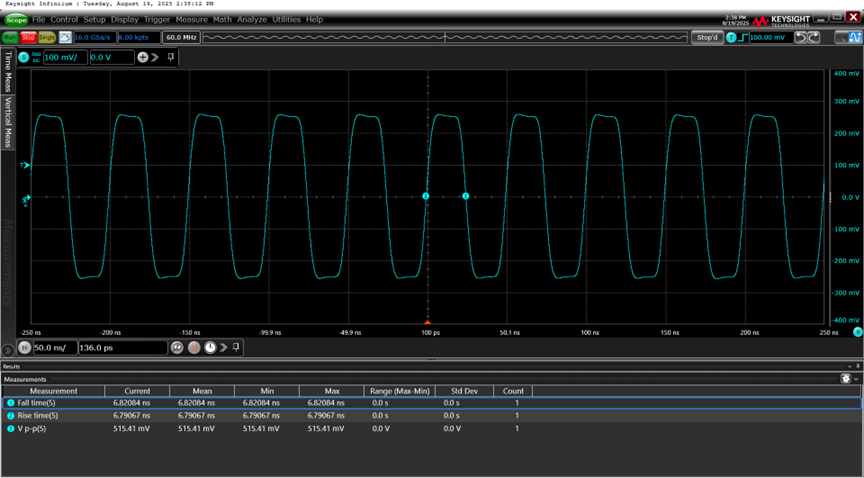
Task: Click the timebase clock icon
Action: point(210,347)
